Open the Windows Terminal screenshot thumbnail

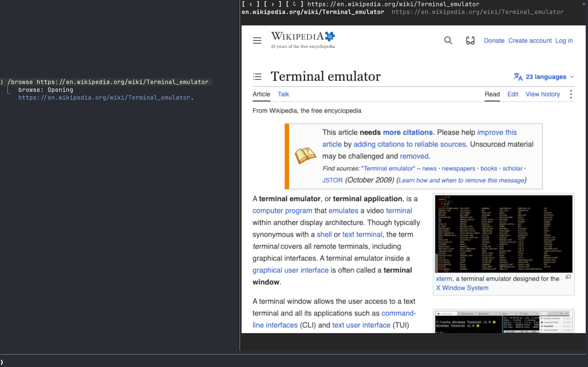[x=503, y=322]
